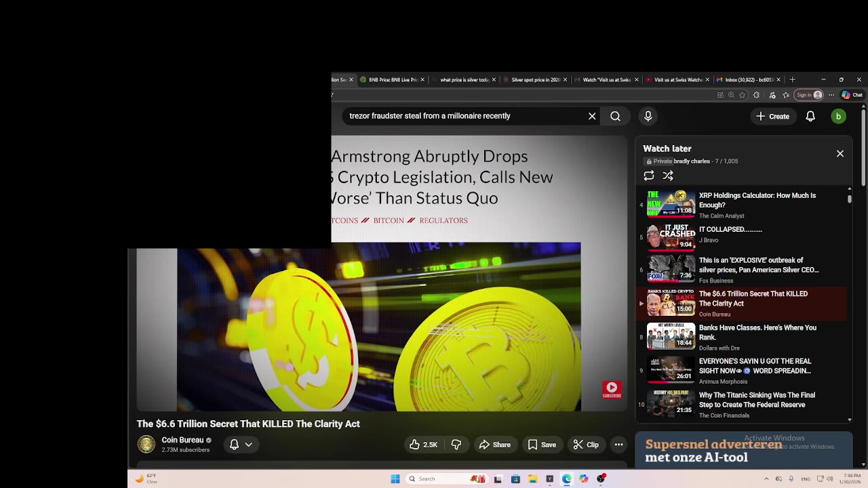Open Task View from the taskbar

click(x=498, y=479)
